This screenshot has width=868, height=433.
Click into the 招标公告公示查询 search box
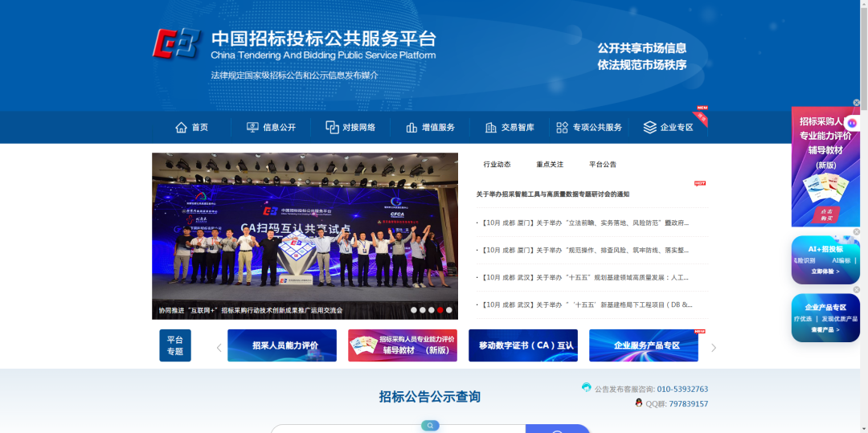398,429
